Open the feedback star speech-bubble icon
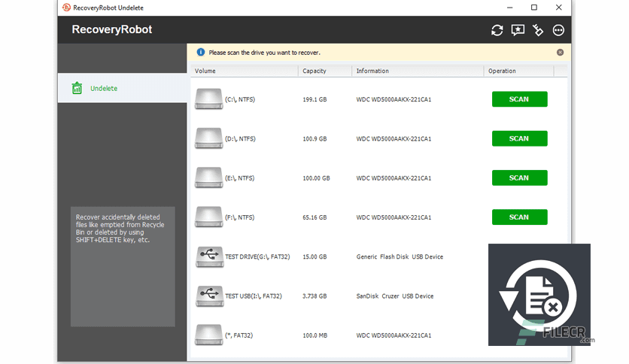This screenshot has width=629, height=364. coord(518,30)
